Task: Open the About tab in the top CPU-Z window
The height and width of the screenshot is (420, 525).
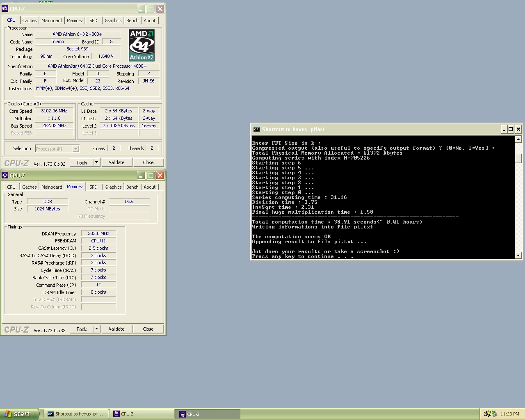Action: click(x=150, y=21)
